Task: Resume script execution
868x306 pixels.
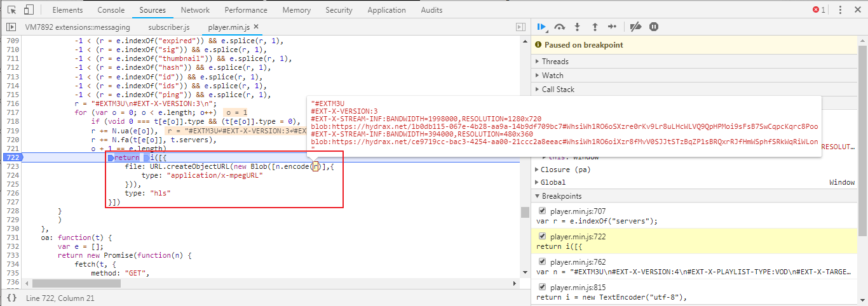Action: click(541, 27)
